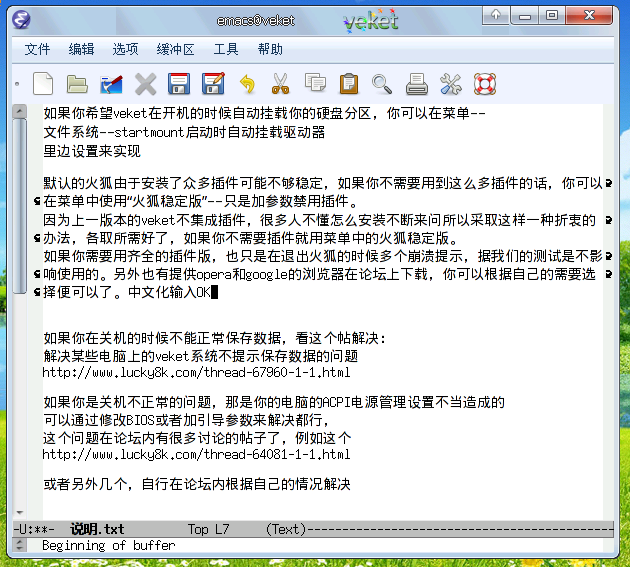Click the minibuffer scroll stepper arrows

19,545
